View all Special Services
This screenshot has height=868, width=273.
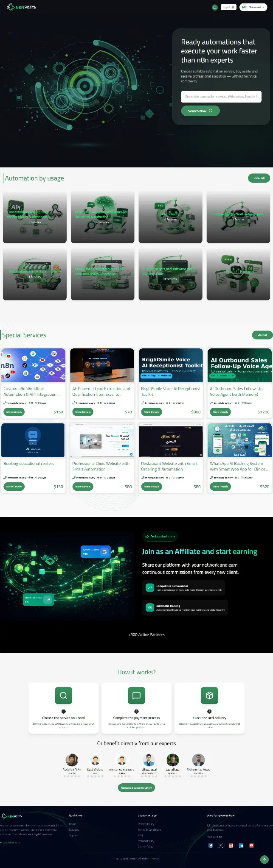(x=262, y=335)
